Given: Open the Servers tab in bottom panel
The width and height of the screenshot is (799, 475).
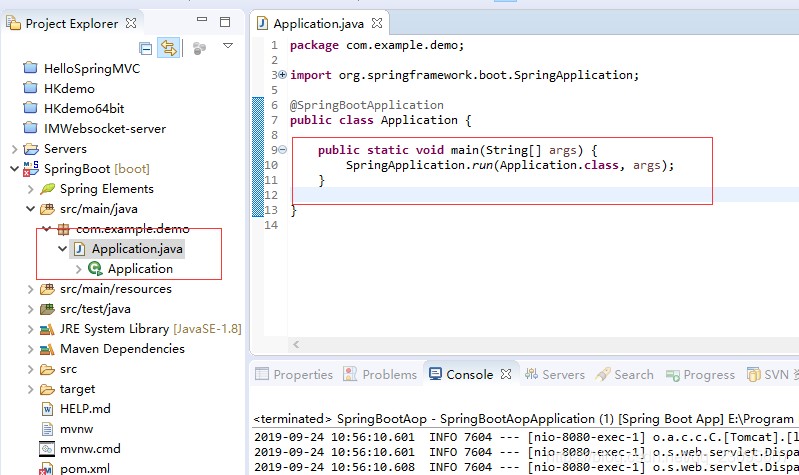Looking at the screenshot, I should tap(554, 375).
